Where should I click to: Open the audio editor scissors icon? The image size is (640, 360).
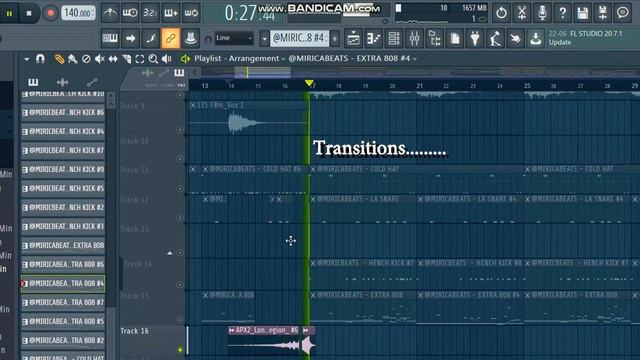[x=522, y=13]
